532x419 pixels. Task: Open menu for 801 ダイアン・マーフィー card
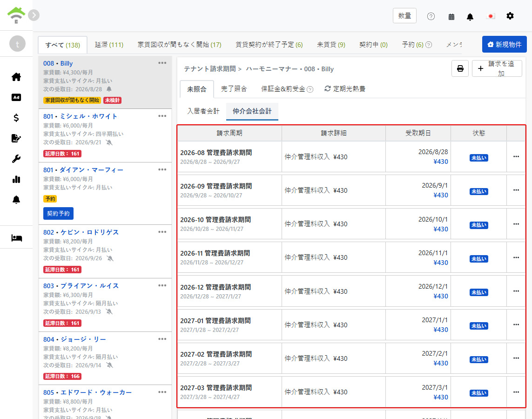[162, 169]
